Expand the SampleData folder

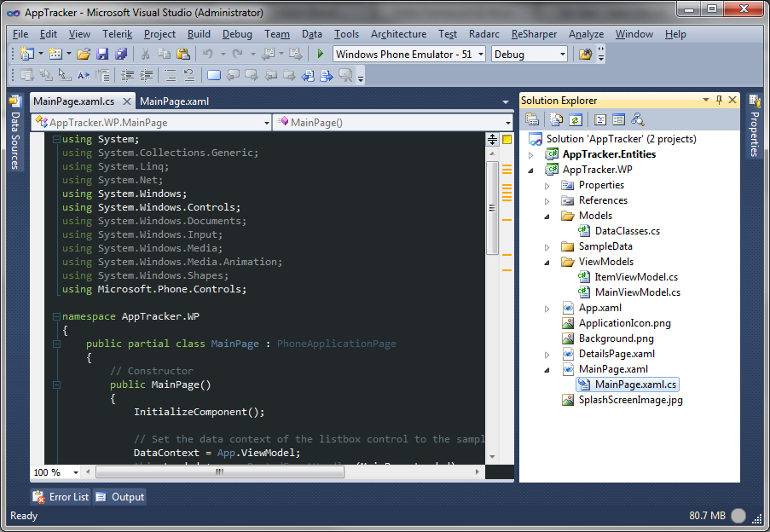pyautogui.click(x=547, y=247)
